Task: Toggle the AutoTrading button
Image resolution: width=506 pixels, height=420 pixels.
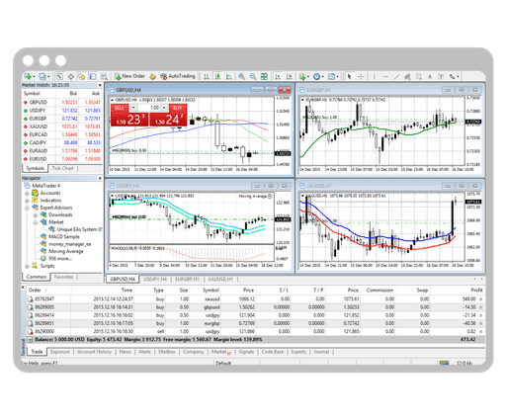Action: coord(178,76)
